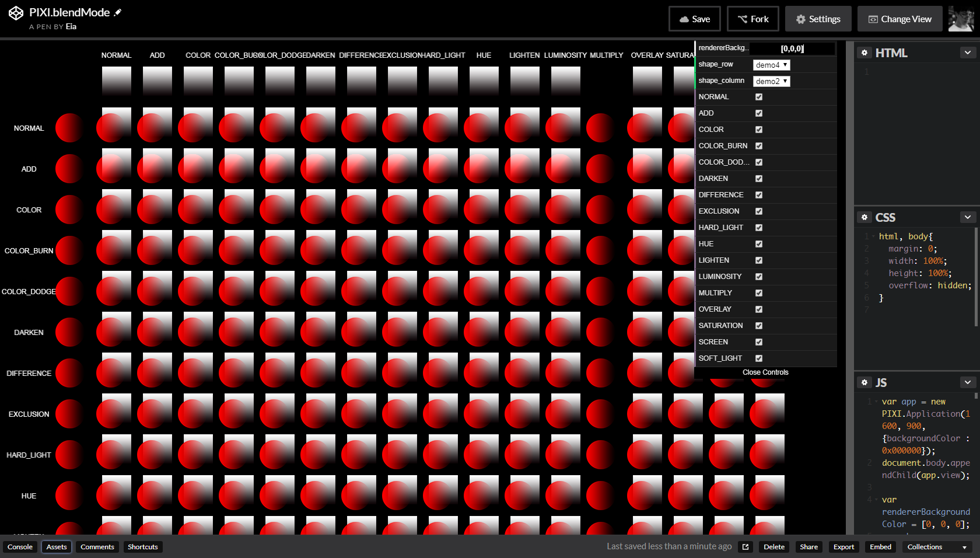980x558 pixels.
Task: Click the pencil icon to edit pen title
Action: 118,12
